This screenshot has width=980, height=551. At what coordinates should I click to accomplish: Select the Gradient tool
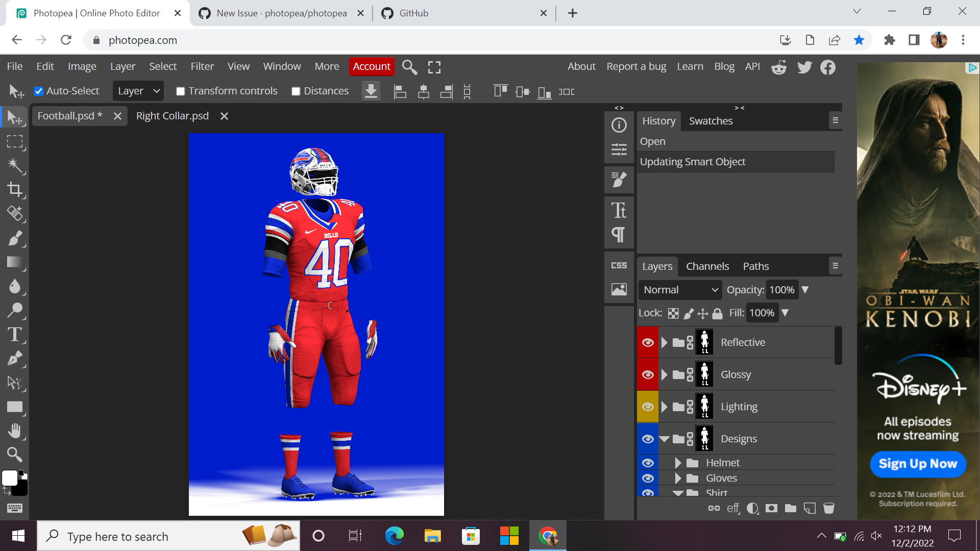click(15, 262)
